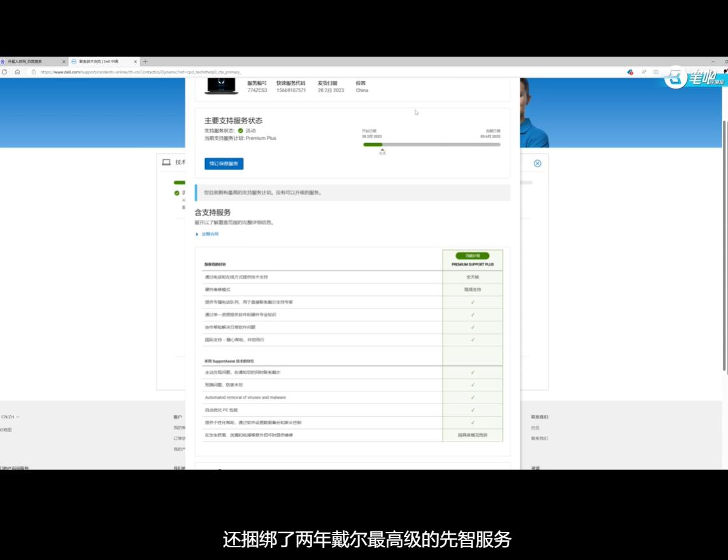Click the page vertical scrollbar
Viewport: 728px width, 560px height.
click(x=724, y=245)
